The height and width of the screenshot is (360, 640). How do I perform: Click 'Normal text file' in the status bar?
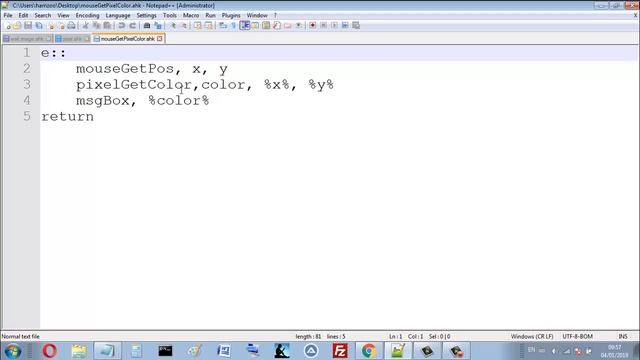coord(20,336)
